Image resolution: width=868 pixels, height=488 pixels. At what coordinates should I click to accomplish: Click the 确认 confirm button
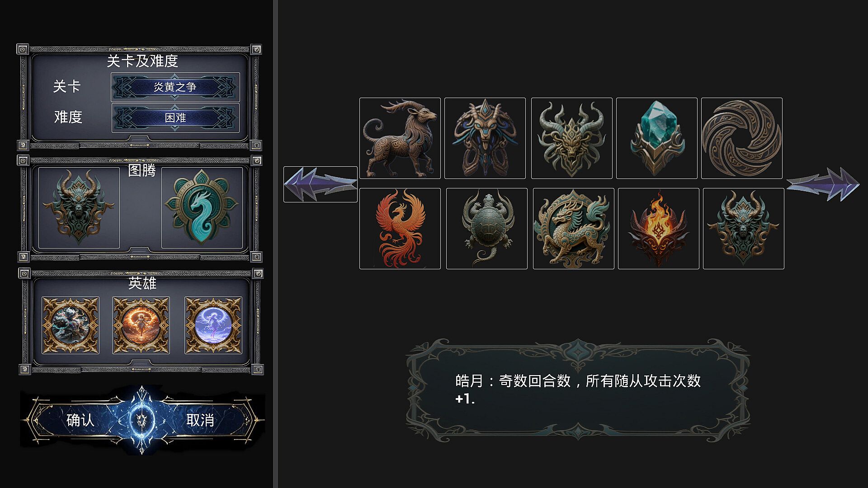80,420
